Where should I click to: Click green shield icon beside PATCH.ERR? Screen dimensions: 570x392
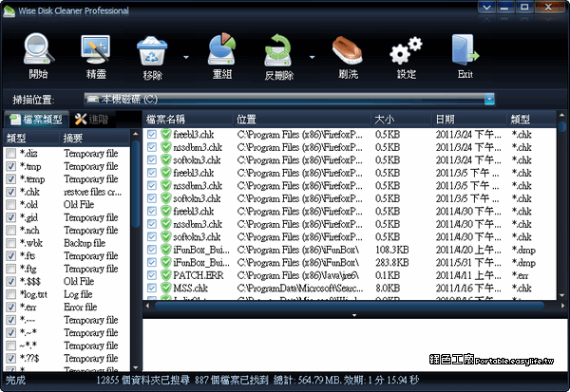[166, 275]
